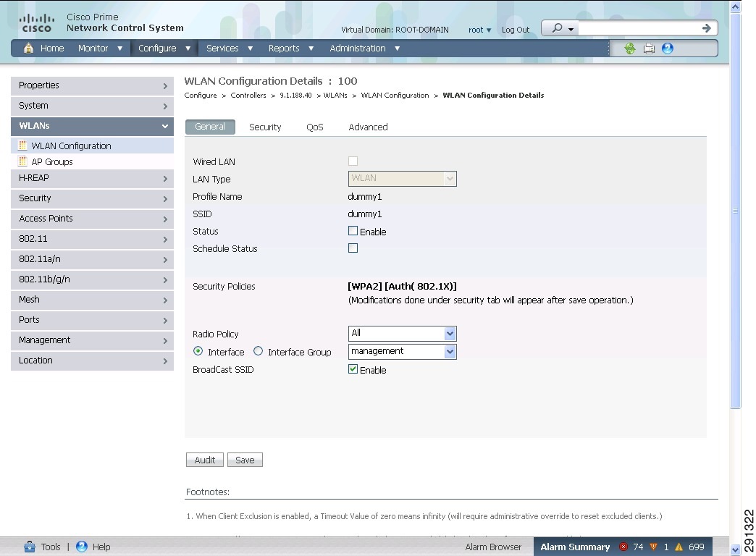This screenshot has width=756, height=556.
Task: Select the Interface Group radio button
Action: 258,351
